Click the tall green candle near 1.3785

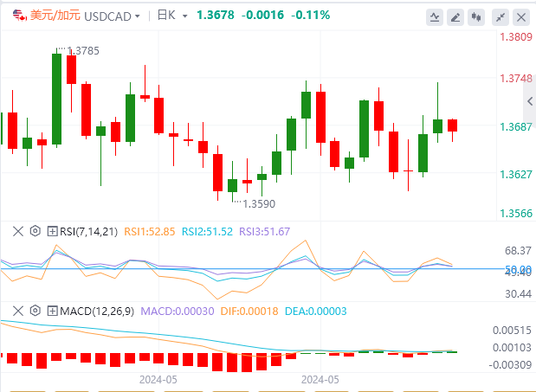(x=57, y=99)
